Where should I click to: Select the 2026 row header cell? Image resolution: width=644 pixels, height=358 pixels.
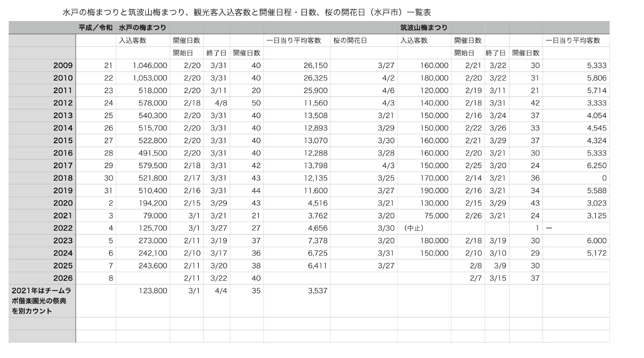pyautogui.click(x=42, y=278)
